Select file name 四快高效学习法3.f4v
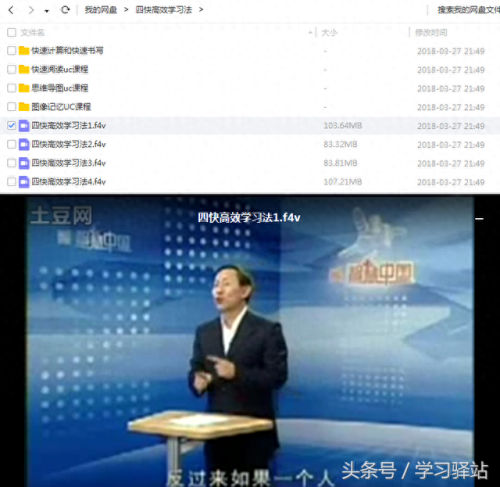Screen dimensions: 500x487 [69, 163]
